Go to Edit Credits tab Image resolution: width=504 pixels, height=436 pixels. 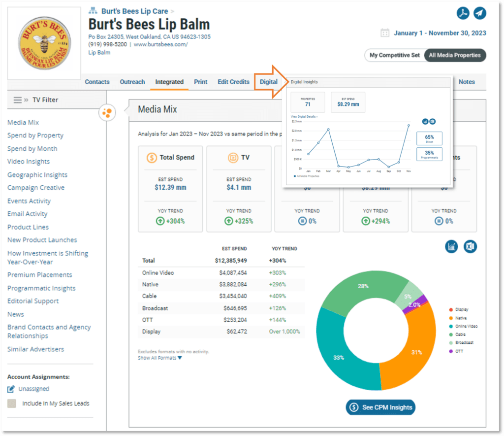pos(233,82)
